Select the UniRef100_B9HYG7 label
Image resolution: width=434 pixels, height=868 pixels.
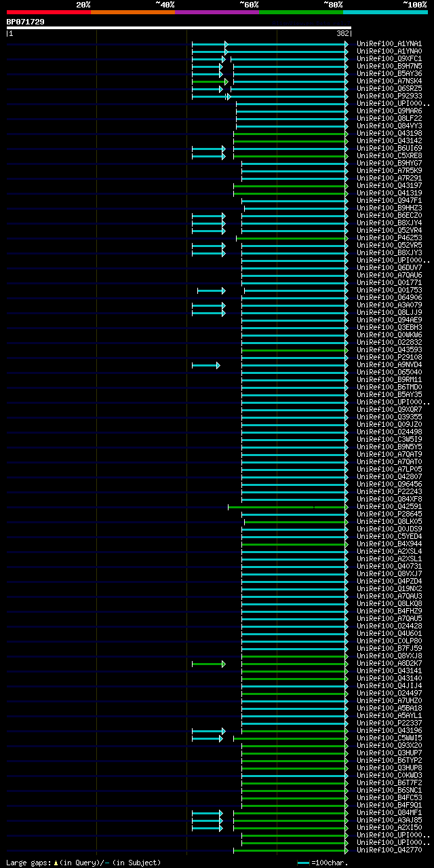[389, 163]
